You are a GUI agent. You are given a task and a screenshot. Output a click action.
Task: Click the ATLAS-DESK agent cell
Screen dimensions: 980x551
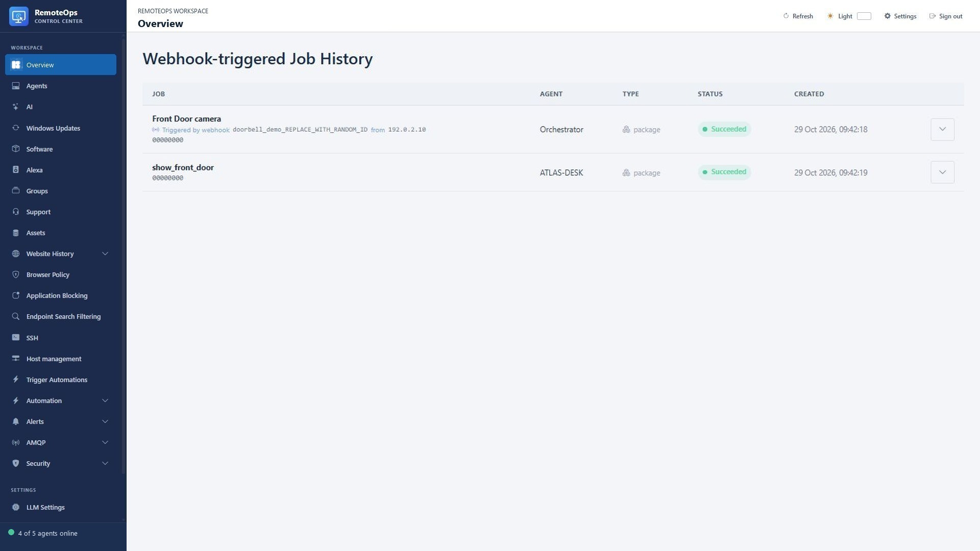point(561,173)
